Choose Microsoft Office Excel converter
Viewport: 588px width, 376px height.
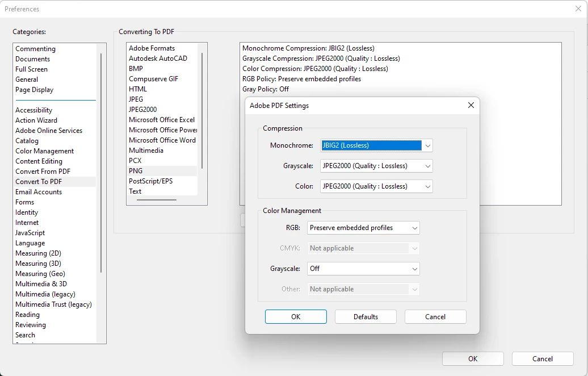click(162, 120)
